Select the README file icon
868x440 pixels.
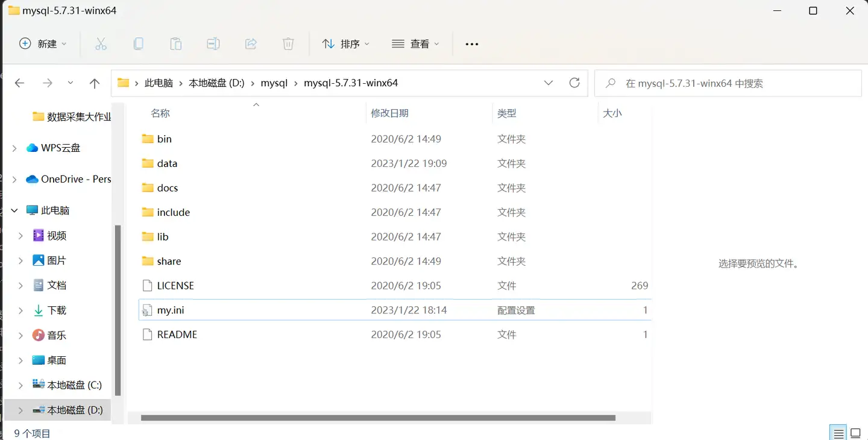148,335
